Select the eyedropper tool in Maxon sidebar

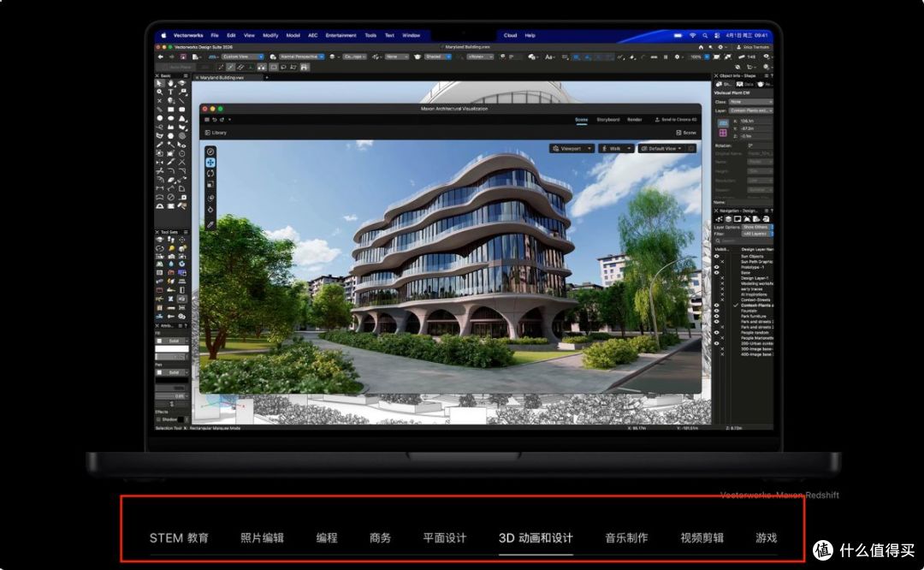point(210,224)
